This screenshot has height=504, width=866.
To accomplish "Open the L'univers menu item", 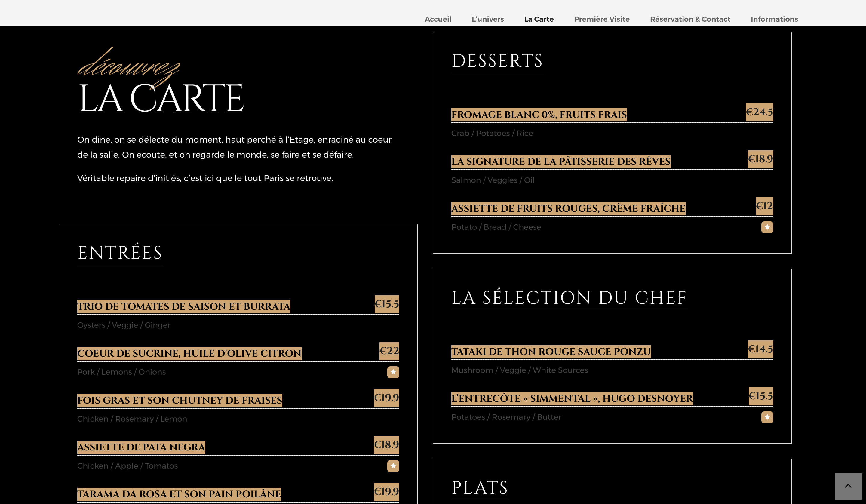I will click(488, 19).
